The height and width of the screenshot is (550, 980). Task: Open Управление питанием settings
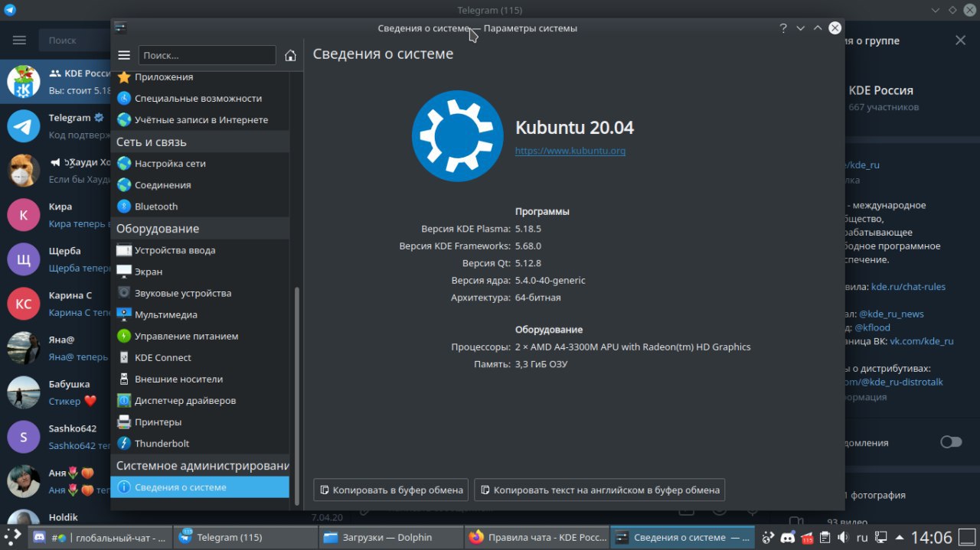click(201, 336)
